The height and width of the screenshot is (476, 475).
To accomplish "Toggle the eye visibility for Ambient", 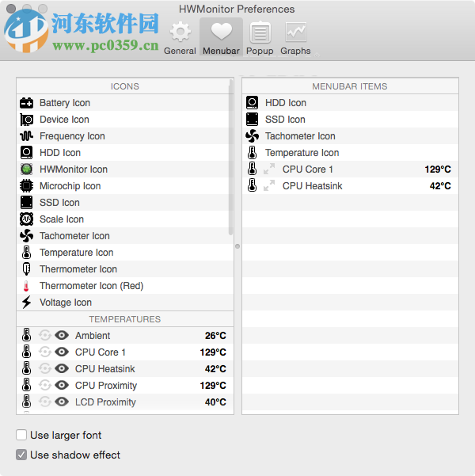I will pos(62,336).
